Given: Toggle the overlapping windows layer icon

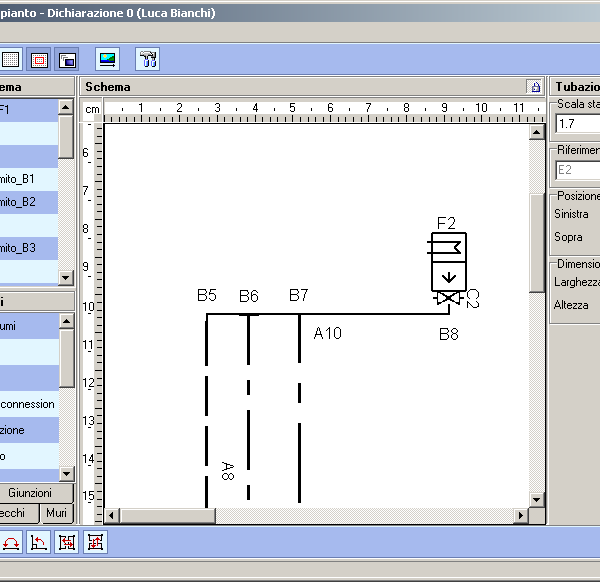Looking at the screenshot, I should 67,60.
